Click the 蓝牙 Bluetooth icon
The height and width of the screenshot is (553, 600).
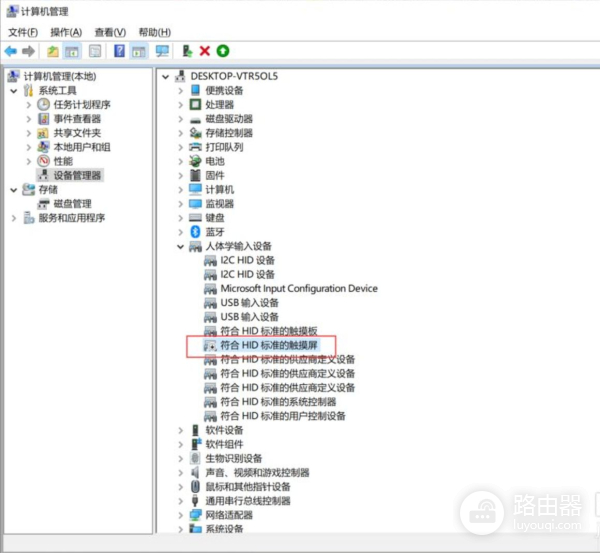(x=195, y=232)
